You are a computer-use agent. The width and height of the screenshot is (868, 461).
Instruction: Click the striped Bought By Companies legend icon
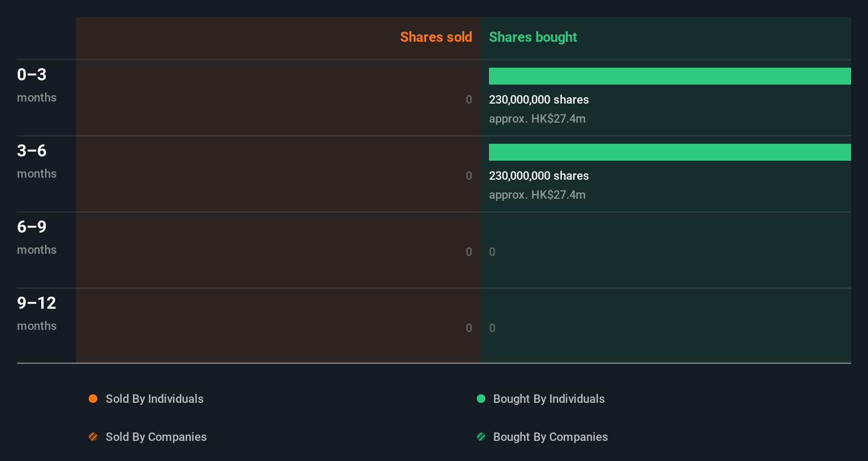point(481,437)
